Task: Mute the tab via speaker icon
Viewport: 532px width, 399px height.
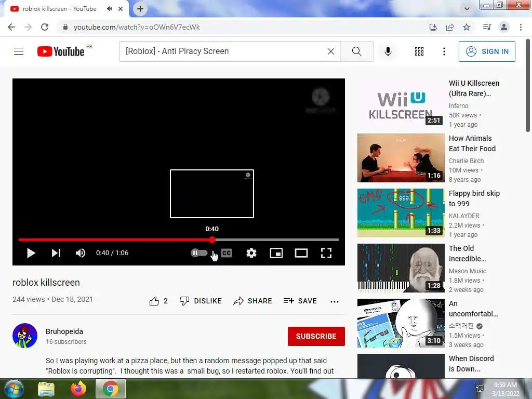Action: (x=109, y=9)
